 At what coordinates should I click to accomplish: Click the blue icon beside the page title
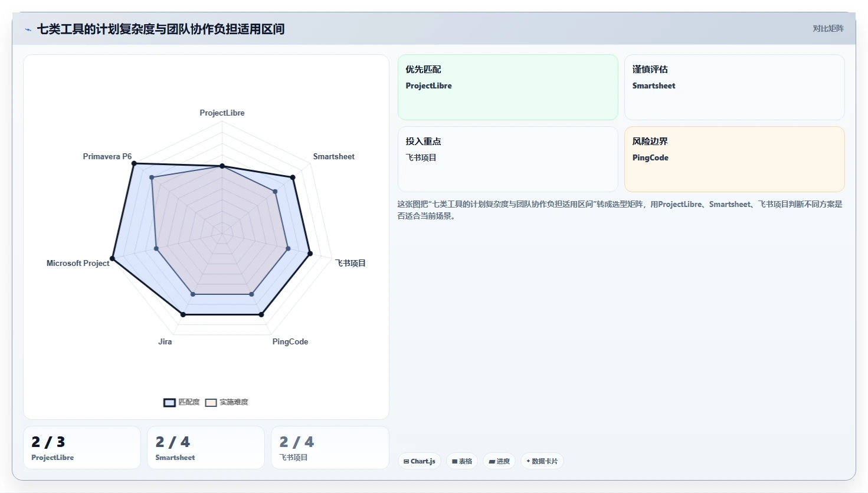click(x=28, y=29)
